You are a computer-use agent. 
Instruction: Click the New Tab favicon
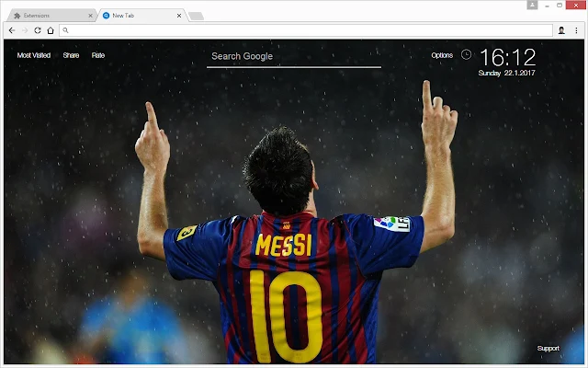coord(107,16)
